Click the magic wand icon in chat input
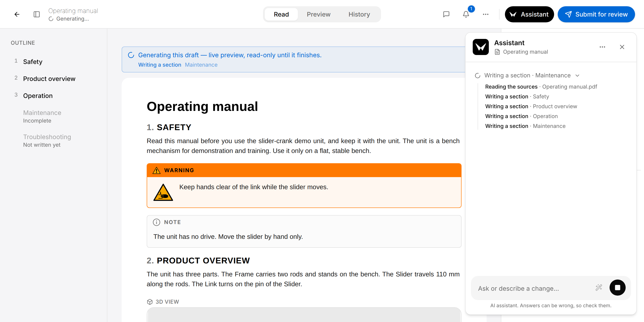This screenshot has height=322, width=644. pos(599,288)
